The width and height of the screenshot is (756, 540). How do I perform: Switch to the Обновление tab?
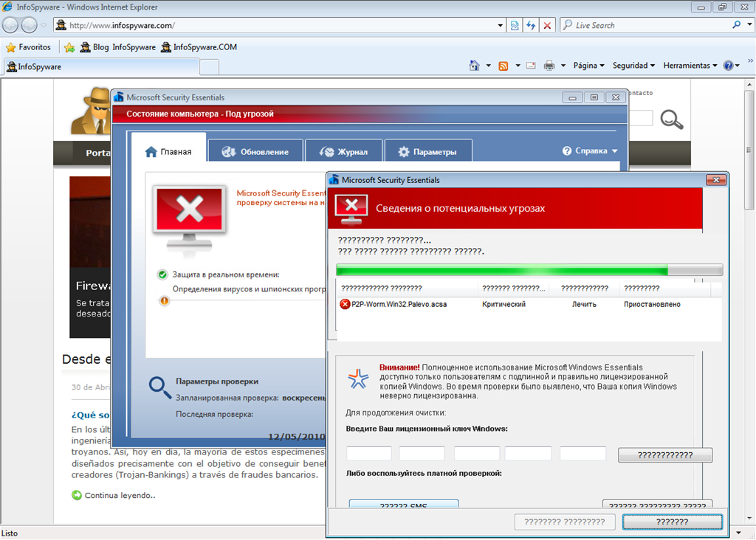(255, 151)
